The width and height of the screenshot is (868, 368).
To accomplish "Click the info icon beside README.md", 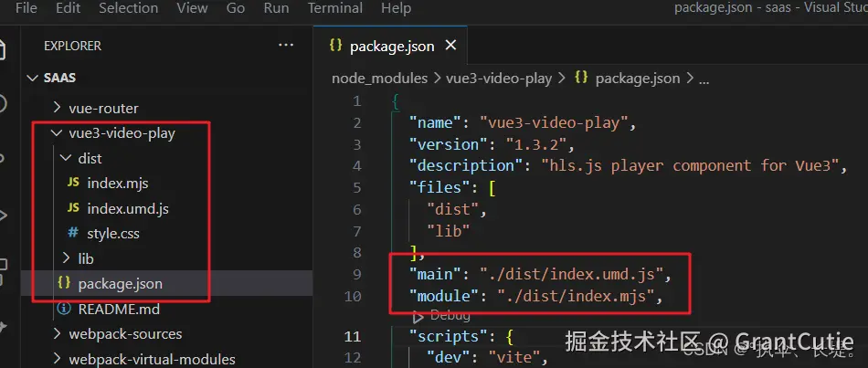I will [64, 309].
